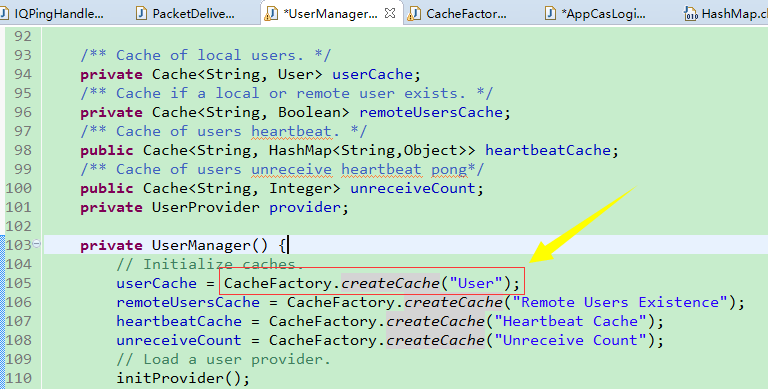The height and width of the screenshot is (389, 768).
Task: Click heartbeatCache field declaration on line 98
Action: coord(549,150)
